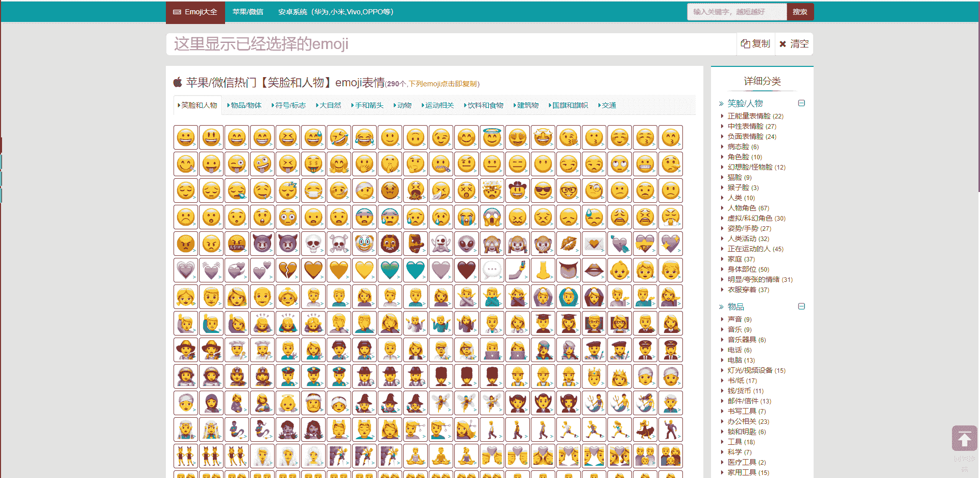Select the kiss mark lips emoji
980x478 pixels.
click(568, 244)
